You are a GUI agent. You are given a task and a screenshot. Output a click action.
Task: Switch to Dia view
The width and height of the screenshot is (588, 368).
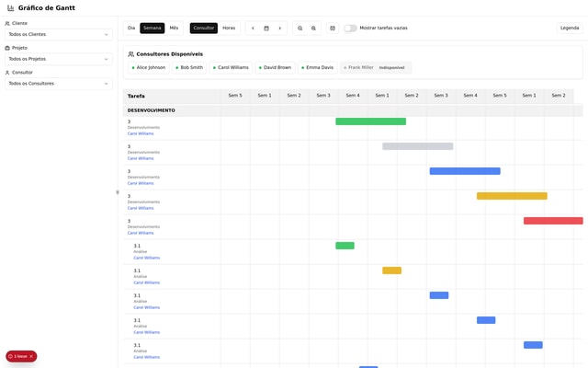point(131,29)
